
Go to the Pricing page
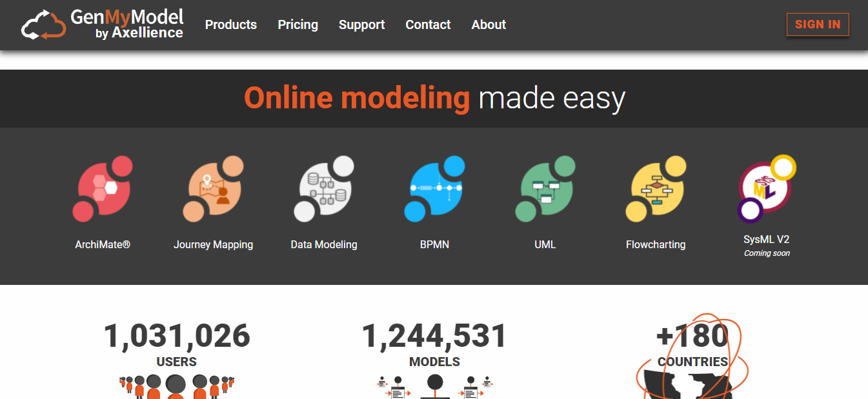point(298,24)
